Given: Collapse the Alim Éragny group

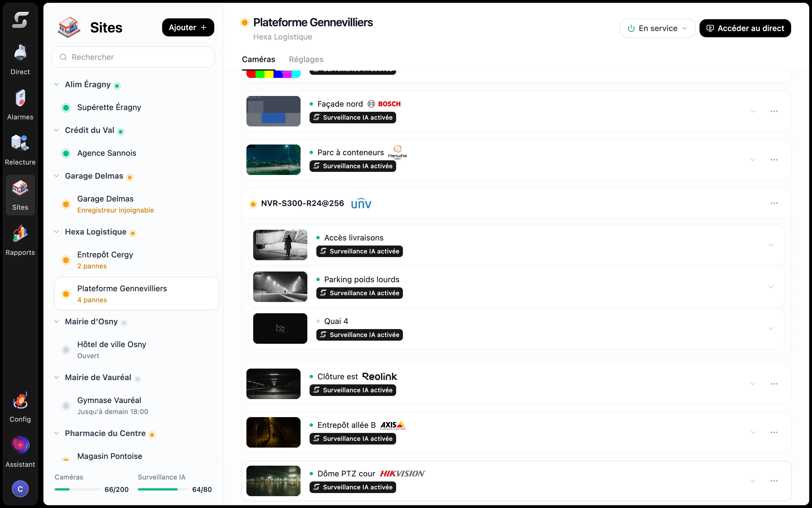Looking at the screenshot, I should click(x=56, y=84).
